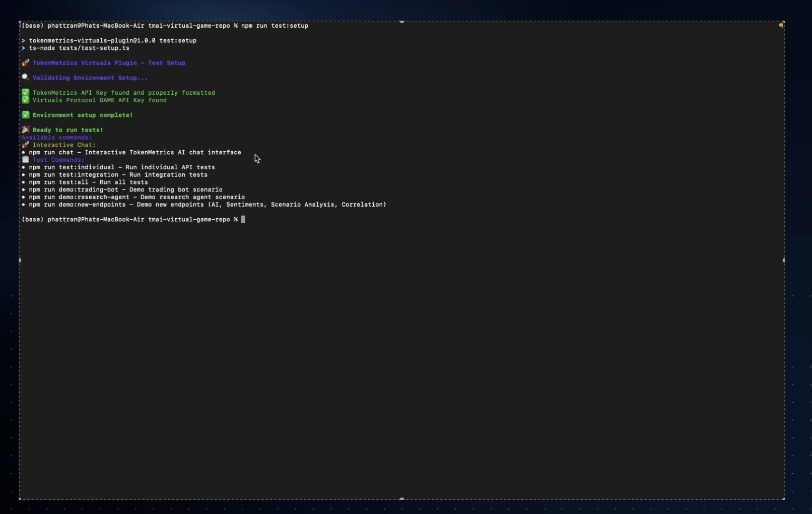
Task: Select the "npm run test:integration" command line
Action: tap(73, 175)
